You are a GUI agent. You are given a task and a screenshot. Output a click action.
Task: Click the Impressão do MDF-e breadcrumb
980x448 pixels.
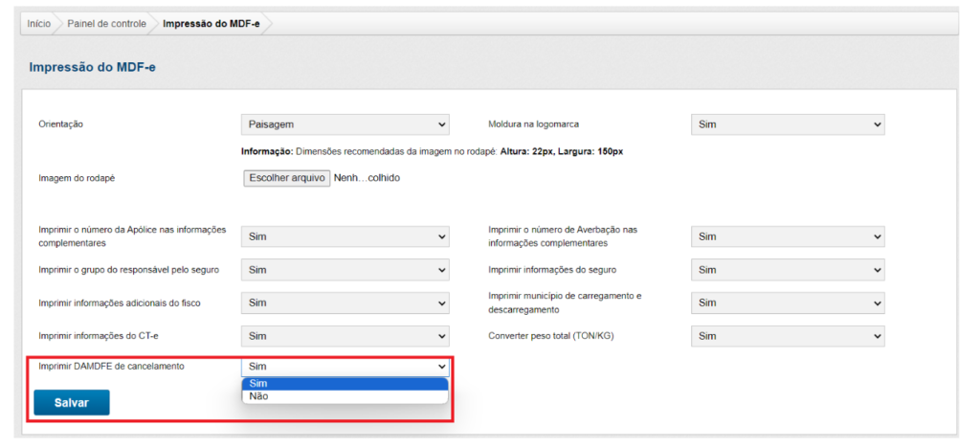click(212, 23)
